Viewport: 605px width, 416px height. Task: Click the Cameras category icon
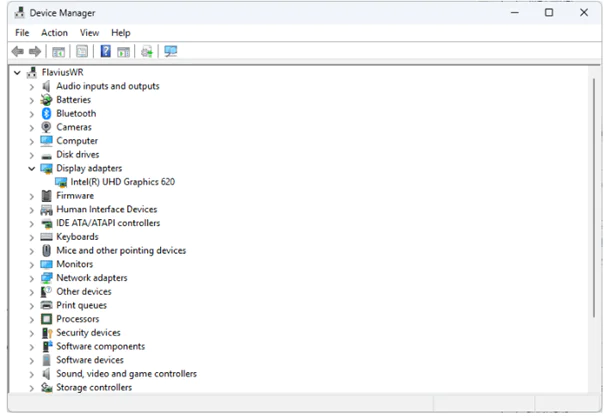click(x=46, y=128)
